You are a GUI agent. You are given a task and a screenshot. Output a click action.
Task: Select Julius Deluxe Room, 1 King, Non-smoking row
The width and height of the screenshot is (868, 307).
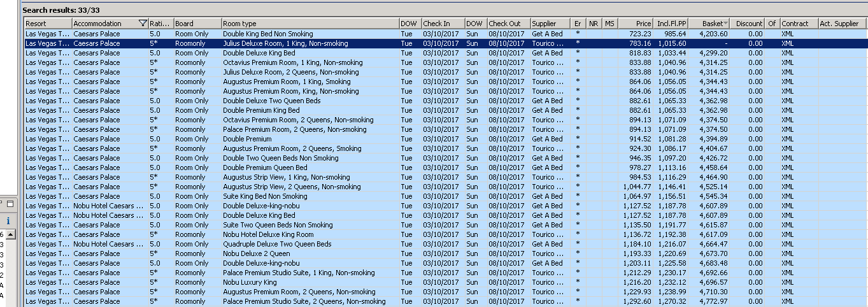[446, 43]
